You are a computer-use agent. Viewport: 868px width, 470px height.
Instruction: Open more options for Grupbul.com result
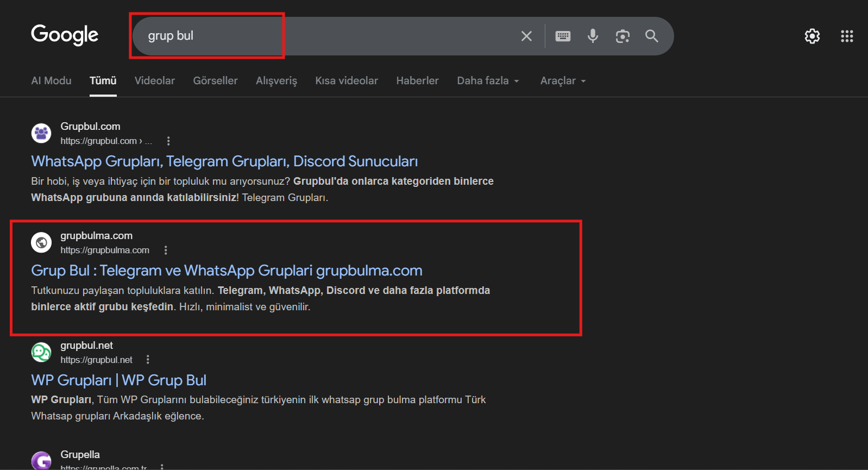click(x=168, y=141)
